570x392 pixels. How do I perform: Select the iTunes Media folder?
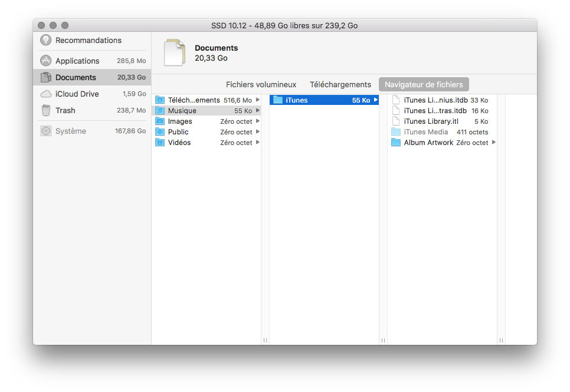coord(426,132)
